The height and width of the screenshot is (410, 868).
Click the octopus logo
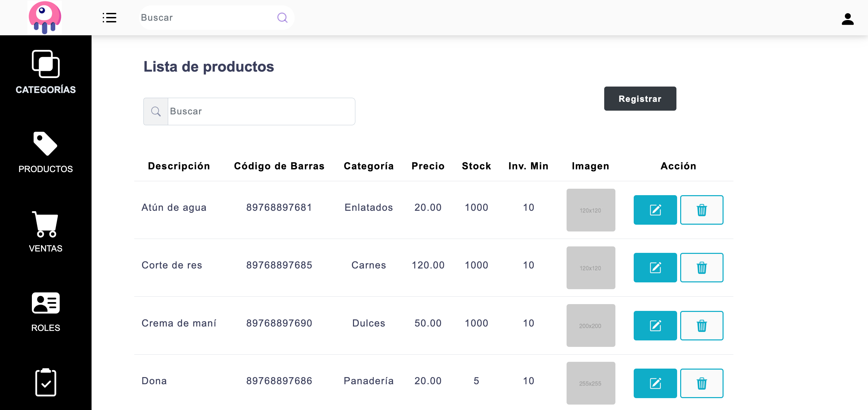coord(44,17)
